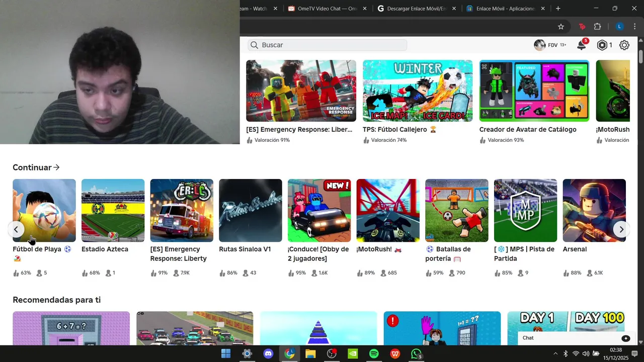Viewport: 644px width, 362px height.
Task: Click the 'Creador de Avatar de Catálogo' title
Action: click(x=528, y=130)
